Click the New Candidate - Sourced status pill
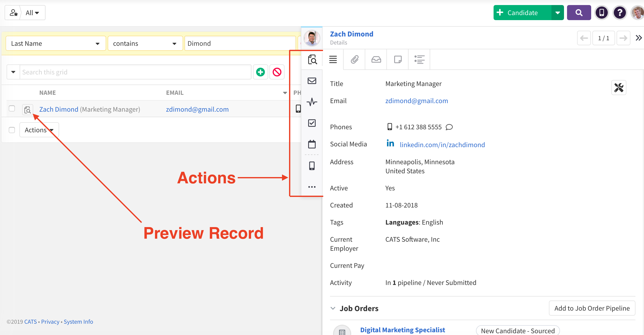Screen dimensions: 644x335 pos(518,330)
